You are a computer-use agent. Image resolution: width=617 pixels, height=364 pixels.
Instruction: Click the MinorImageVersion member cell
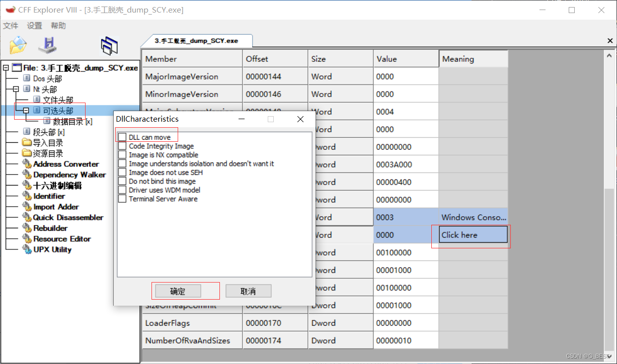click(x=192, y=94)
